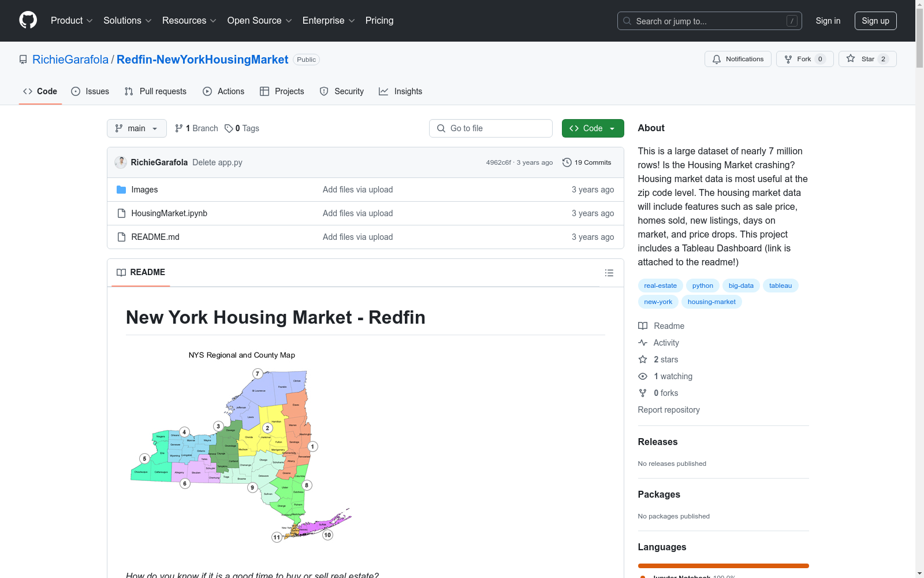Click the search magnifier icon in header
This screenshot has width=924, height=578.
point(627,21)
